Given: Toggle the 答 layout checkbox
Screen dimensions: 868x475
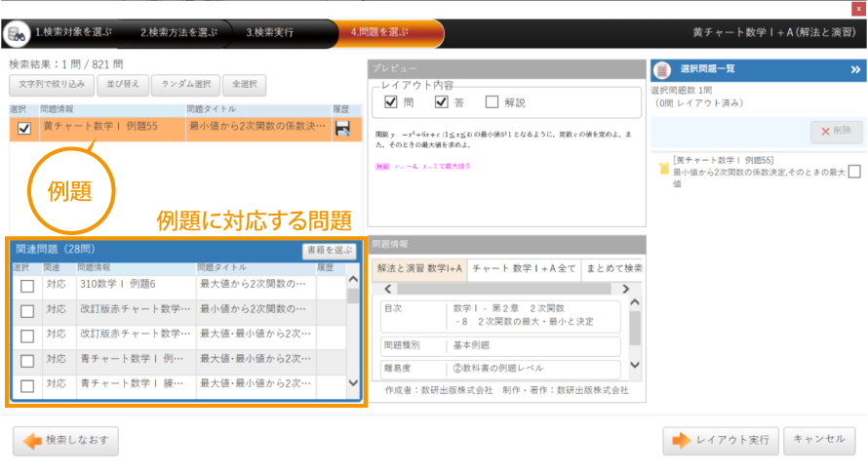Looking at the screenshot, I should pos(441,101).
